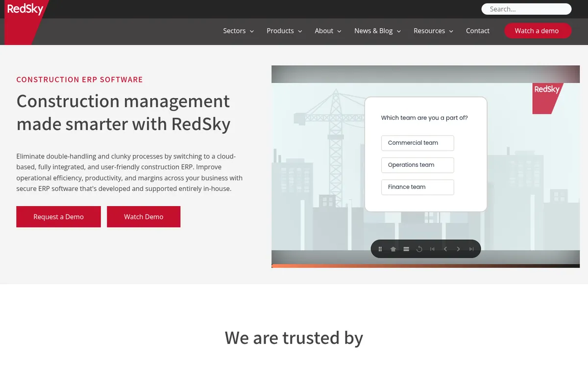Click the red Watch Demo button below the text
Viewport: 588px width, 368px height.
coord(144,217)
